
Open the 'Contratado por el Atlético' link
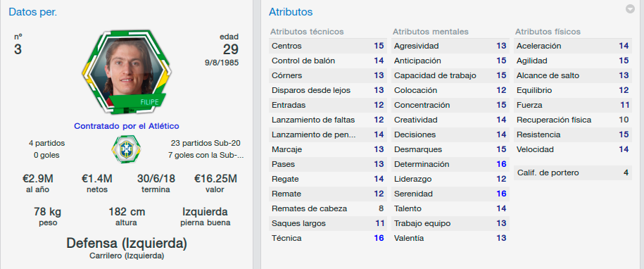coord(127,126)
